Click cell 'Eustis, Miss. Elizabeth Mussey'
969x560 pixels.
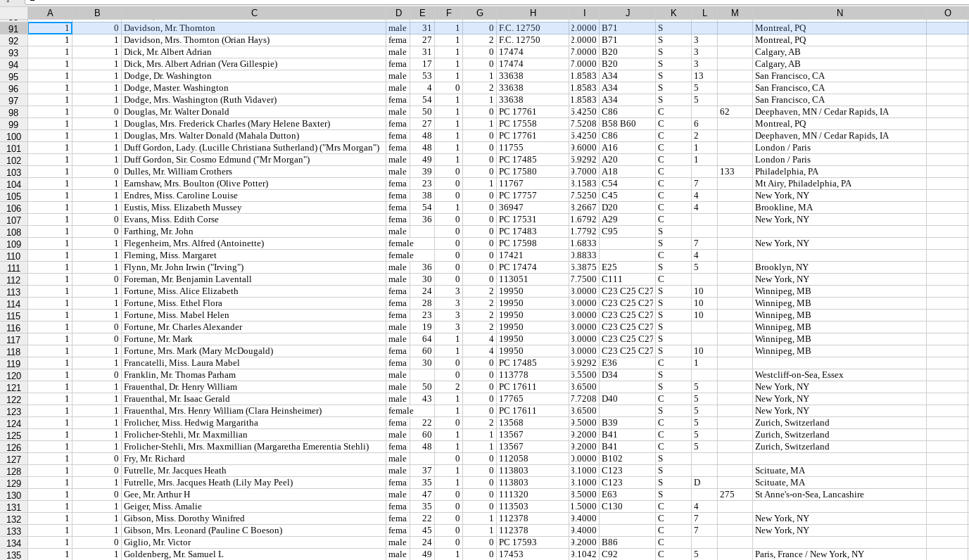tap(254, 208)
